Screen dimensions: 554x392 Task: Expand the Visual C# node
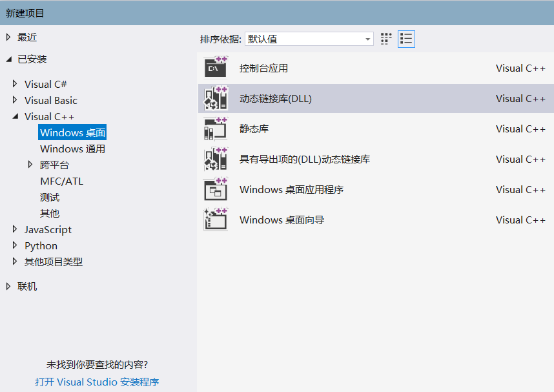[15, 84]
